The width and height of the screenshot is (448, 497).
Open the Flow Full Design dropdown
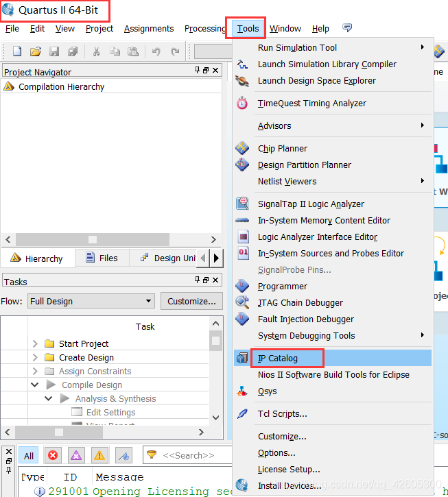tap(91, 301)
